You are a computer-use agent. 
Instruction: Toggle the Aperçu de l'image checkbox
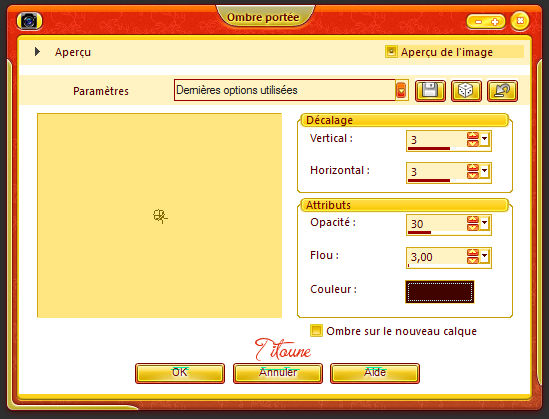pyautogui.click(x=391, y=52)
